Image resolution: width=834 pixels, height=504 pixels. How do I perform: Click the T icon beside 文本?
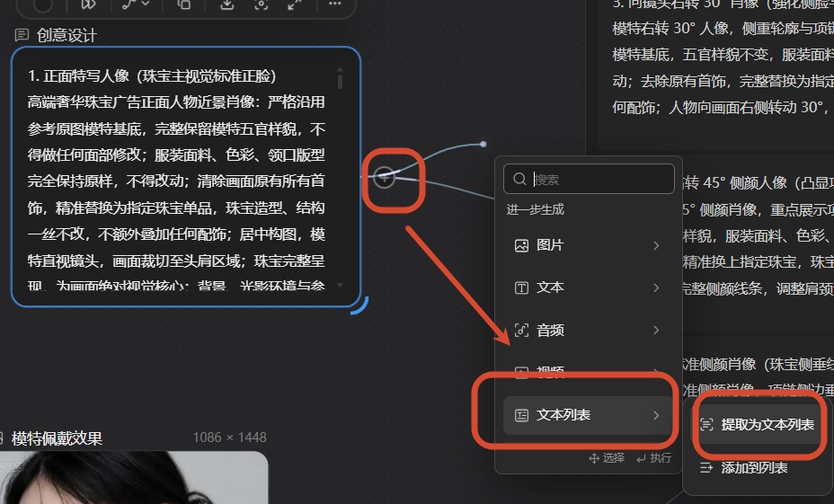(x=522, y=287)
